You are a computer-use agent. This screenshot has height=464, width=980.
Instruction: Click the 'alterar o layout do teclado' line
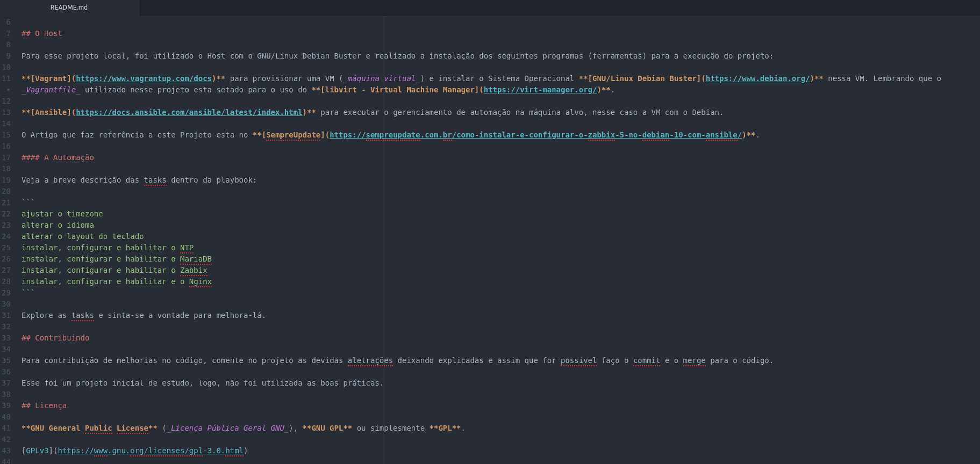[83, 236]
